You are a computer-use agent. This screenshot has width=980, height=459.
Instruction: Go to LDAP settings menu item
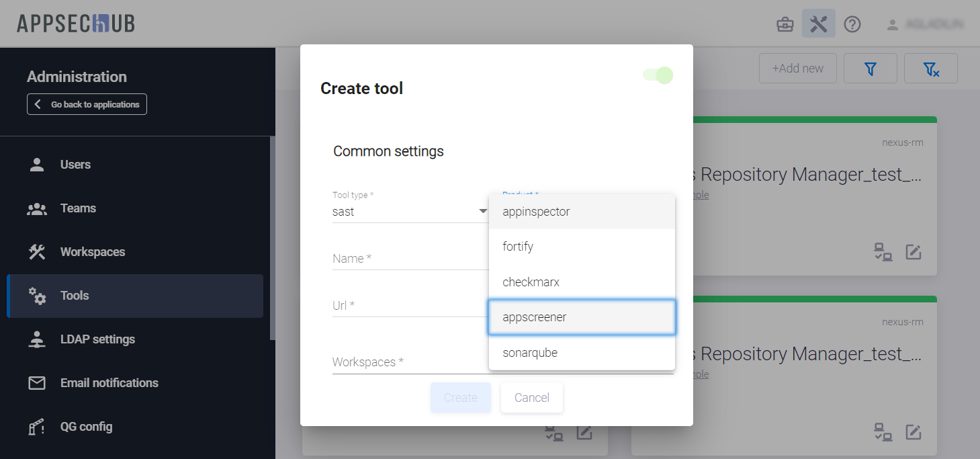coord(97,339)
